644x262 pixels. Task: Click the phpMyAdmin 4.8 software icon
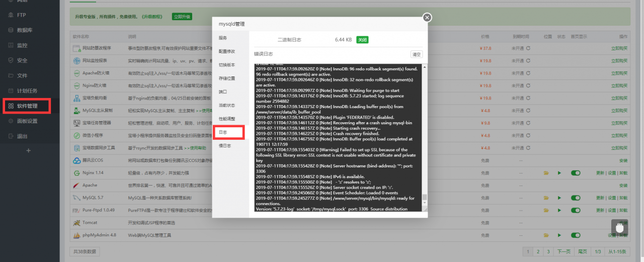click(x=76, y=235)
